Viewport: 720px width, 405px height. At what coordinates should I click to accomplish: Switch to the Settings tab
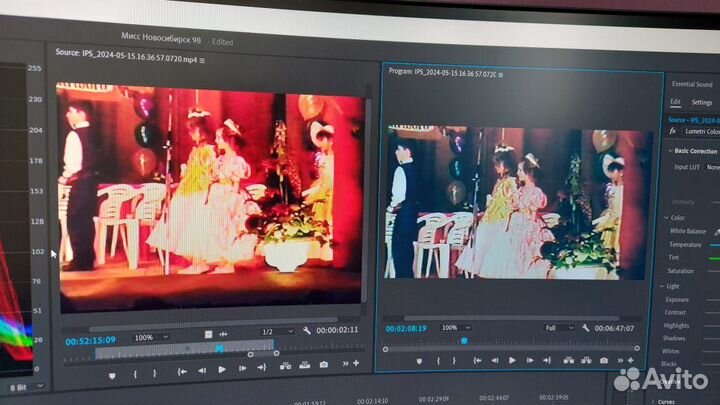(x=702, y=102)
